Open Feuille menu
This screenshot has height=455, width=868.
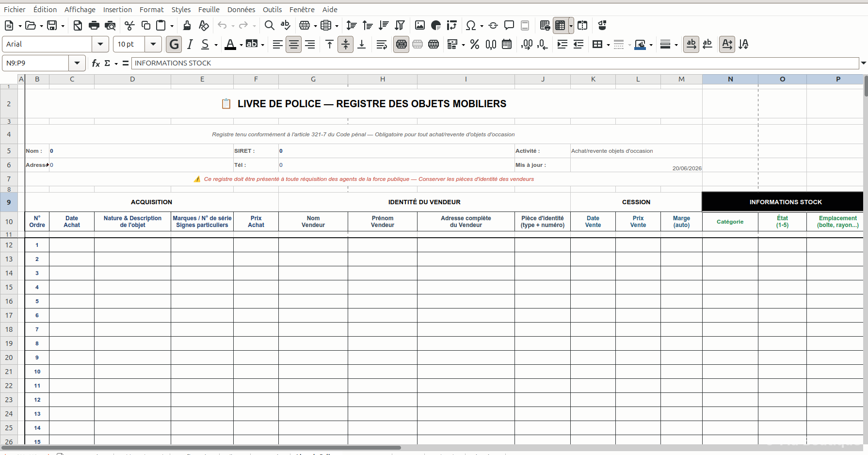[209, 9]
